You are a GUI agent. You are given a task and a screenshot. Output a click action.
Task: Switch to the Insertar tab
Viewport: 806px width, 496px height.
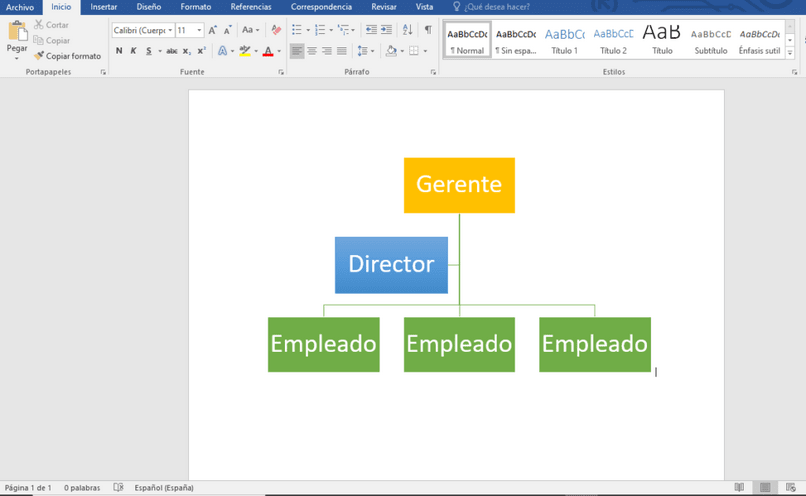pyautogui.click(x=103, y=7)
